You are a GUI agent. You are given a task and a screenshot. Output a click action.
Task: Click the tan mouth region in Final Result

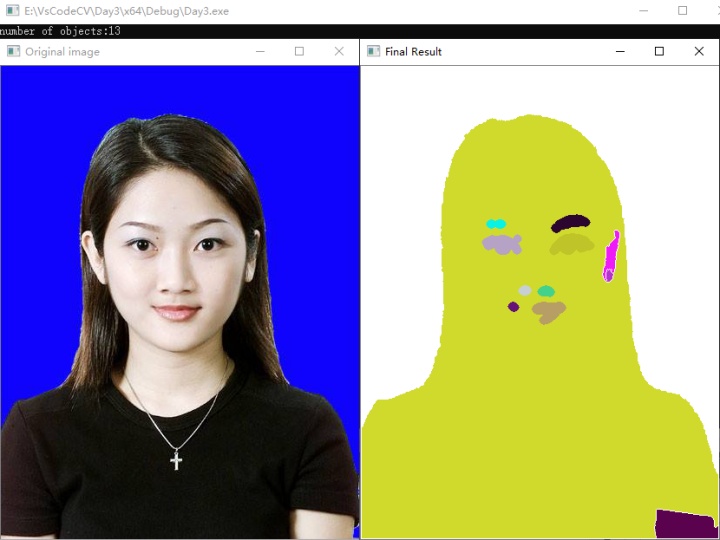pos(548,312)
